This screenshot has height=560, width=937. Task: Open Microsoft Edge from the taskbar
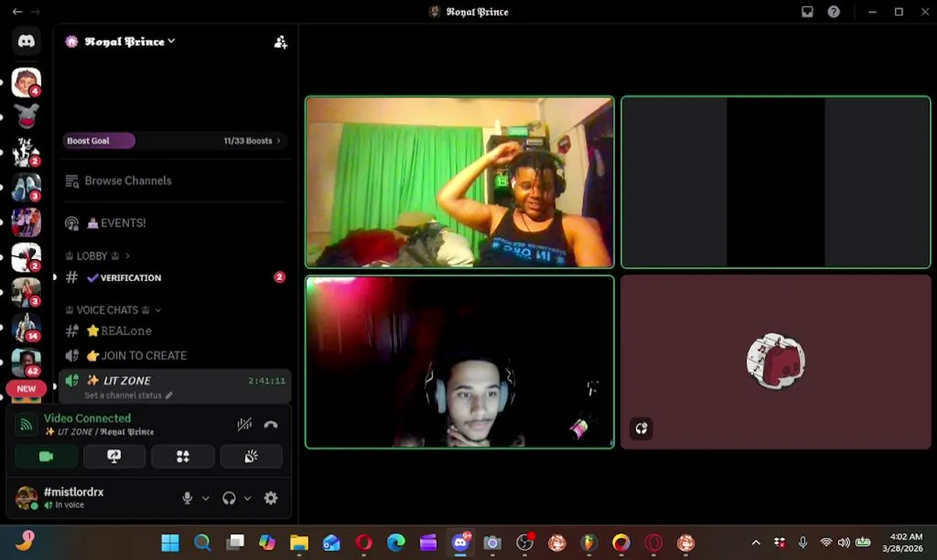396,543
